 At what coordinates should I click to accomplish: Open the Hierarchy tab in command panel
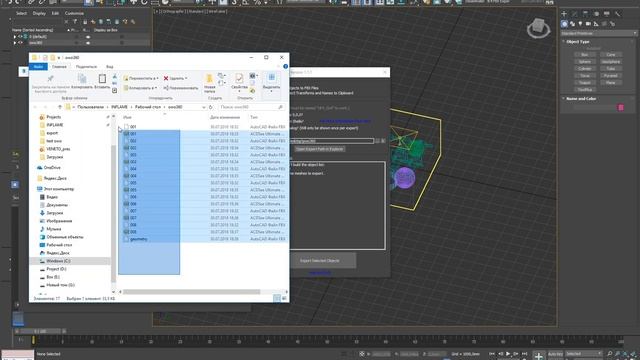585,14
